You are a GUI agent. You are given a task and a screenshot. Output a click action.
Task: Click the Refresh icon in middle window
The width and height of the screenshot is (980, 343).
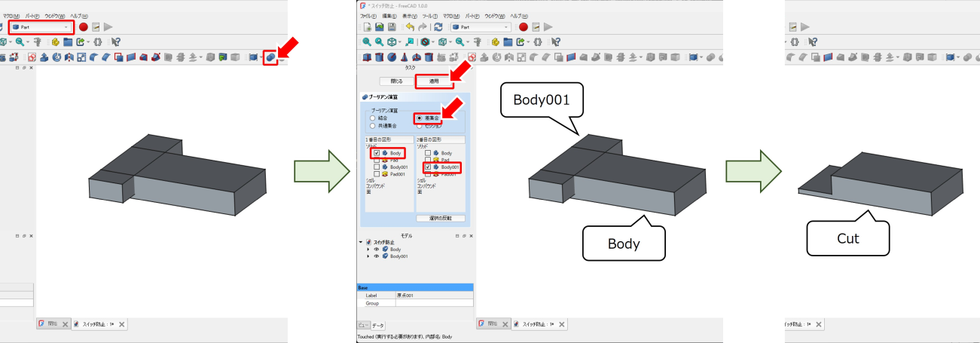coord(438,26)
